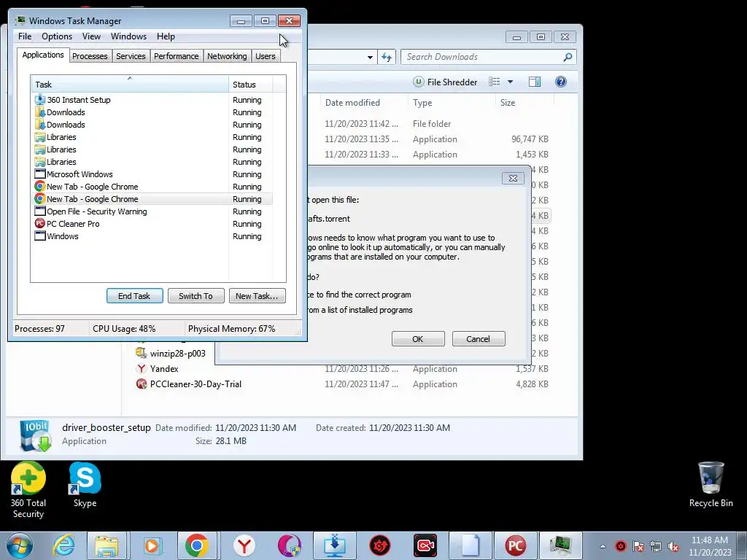The width and height of the screenshot is (747, 560).
Task: Open Task Manager Help menu
Action: (166, 36)
